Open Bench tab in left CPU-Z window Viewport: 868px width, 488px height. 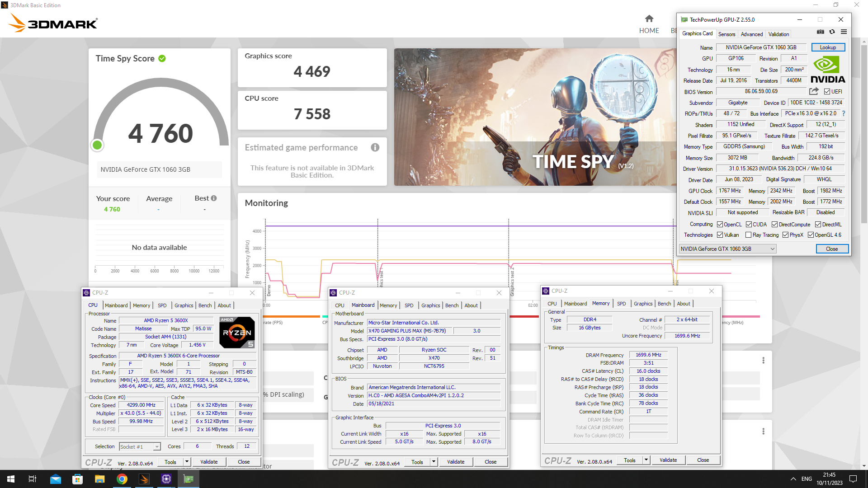point(205,305)
